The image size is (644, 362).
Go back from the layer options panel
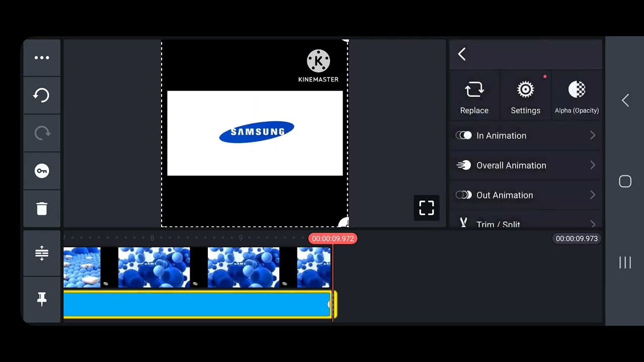(x=462, y=54)
